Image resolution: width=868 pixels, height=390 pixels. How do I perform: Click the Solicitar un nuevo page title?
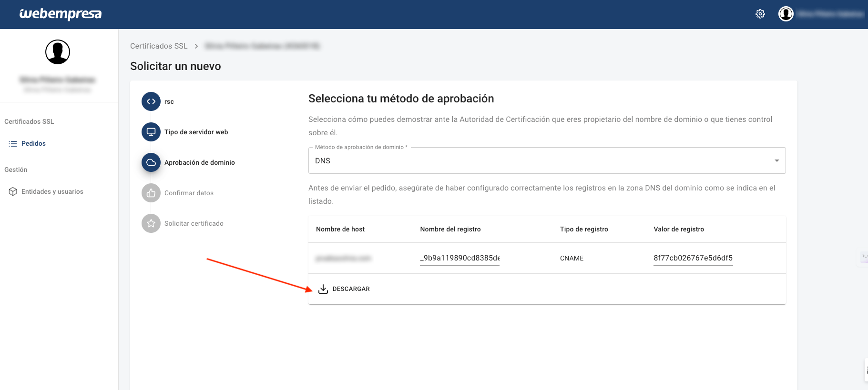175,66
